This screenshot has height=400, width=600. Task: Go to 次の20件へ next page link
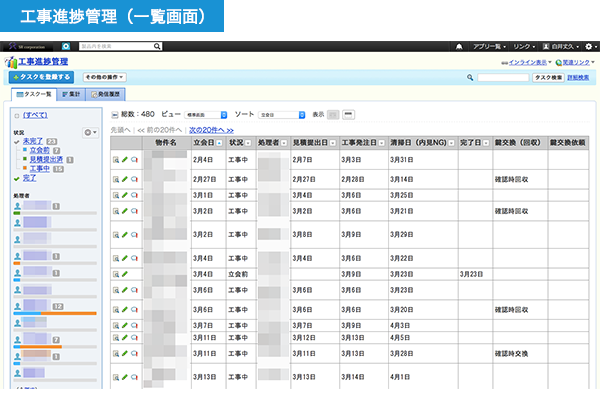tap(211, 130)
